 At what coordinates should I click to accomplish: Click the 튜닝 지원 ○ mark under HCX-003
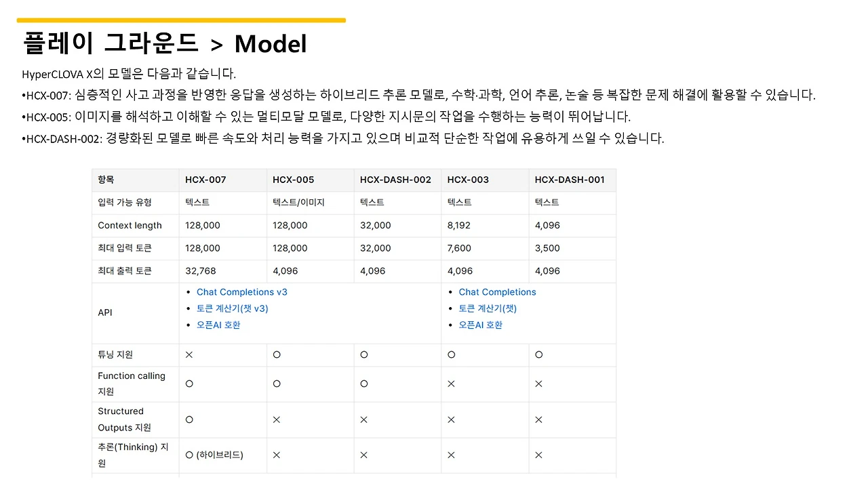(x=452, y=354)
